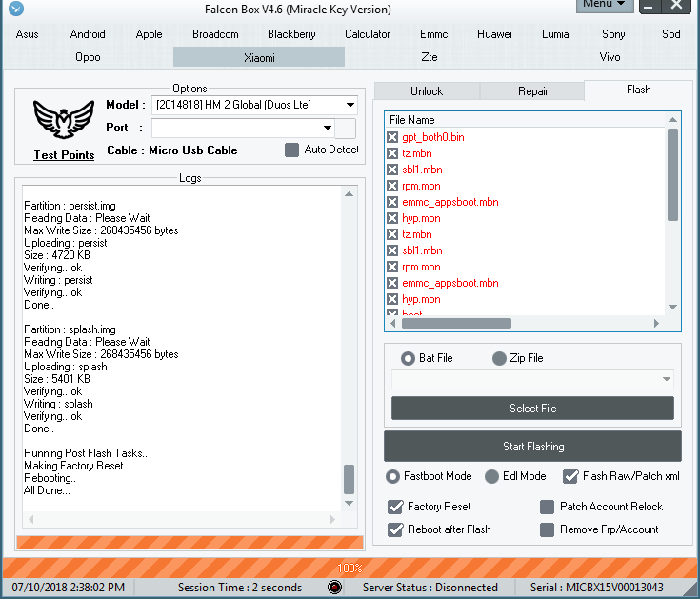Open the Test Points link
The height and width of the screenshot is (599, 700).
pos(64,155)
